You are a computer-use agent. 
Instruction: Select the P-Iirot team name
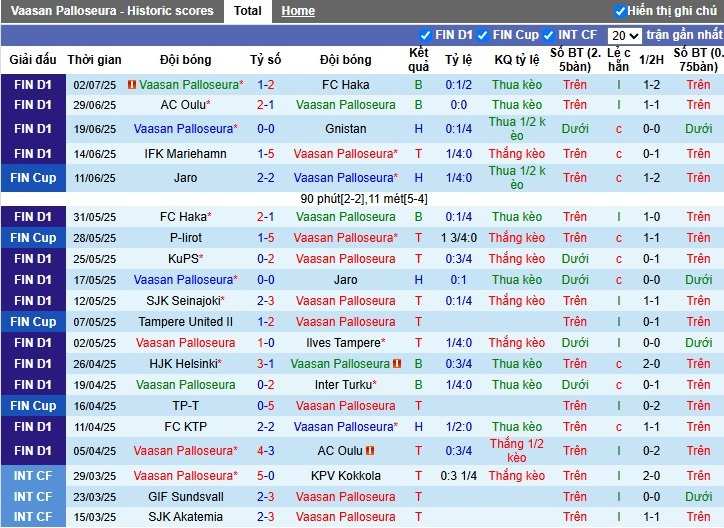pos(186,238)
